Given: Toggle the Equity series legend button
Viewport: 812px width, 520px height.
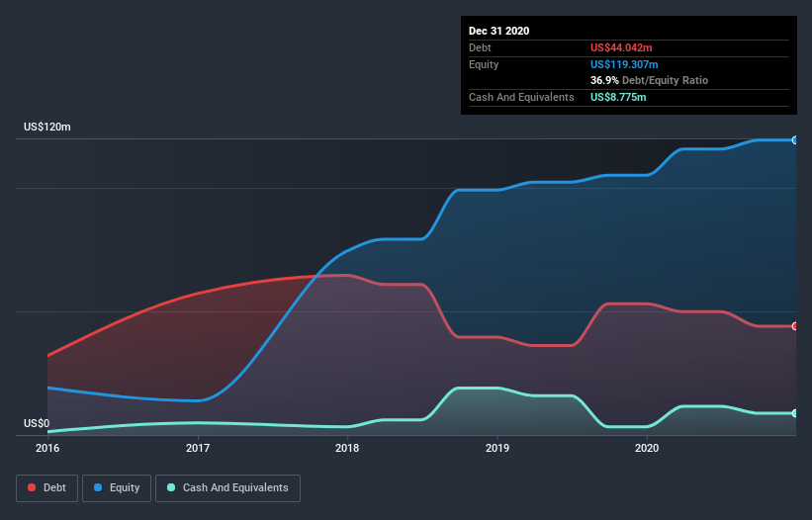Looking at the screenshot, I should [117, 488].
